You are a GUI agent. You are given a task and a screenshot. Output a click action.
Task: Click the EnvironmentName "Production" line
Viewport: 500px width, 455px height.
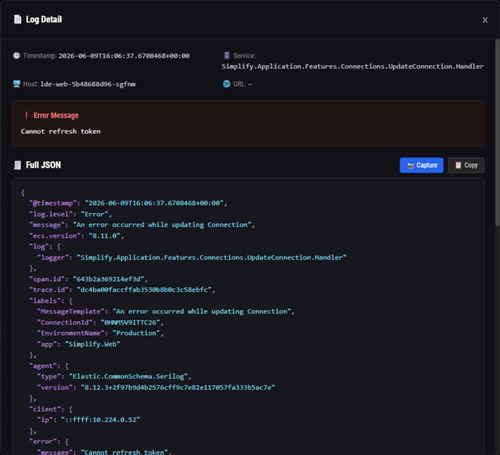tap(101, 333)
